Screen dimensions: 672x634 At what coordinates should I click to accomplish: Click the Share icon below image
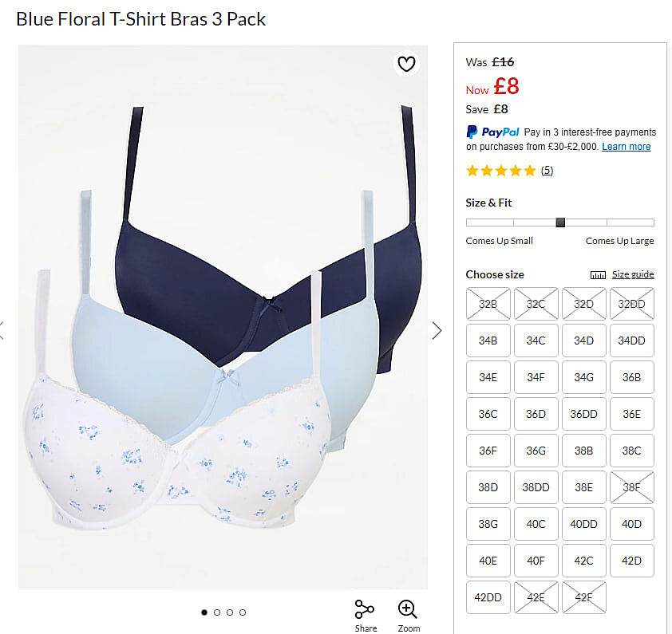[x=366, y=609]
